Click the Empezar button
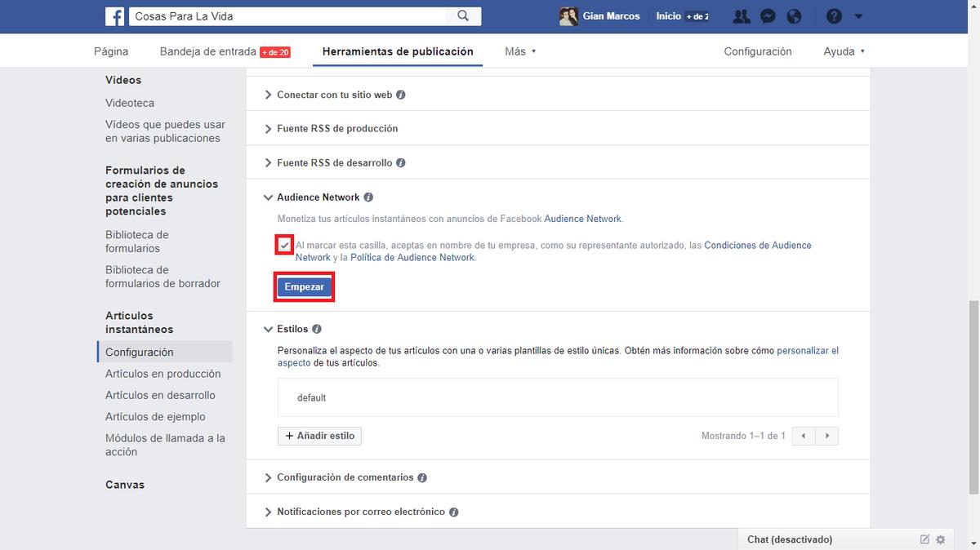Image resolution: width=980 pixels, height=550 pixels. pyautogui.click(x=304, y=286)
